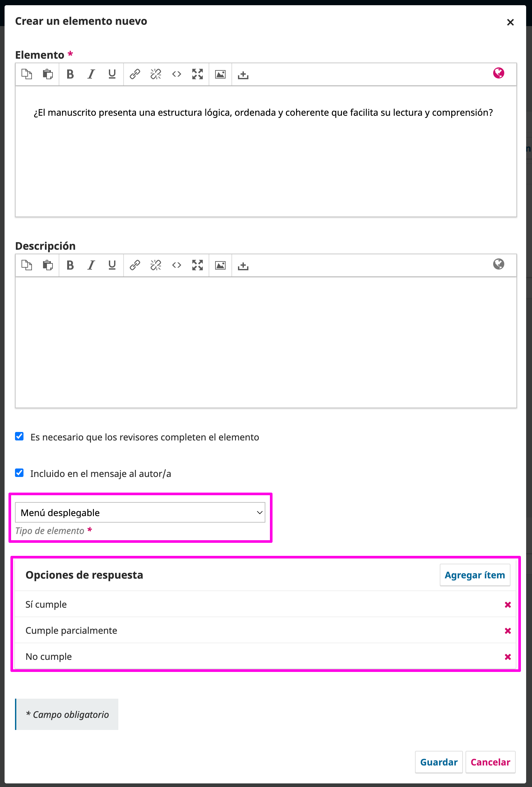Save the element with Guardar

pyautogui.click(x=439, y=762)
